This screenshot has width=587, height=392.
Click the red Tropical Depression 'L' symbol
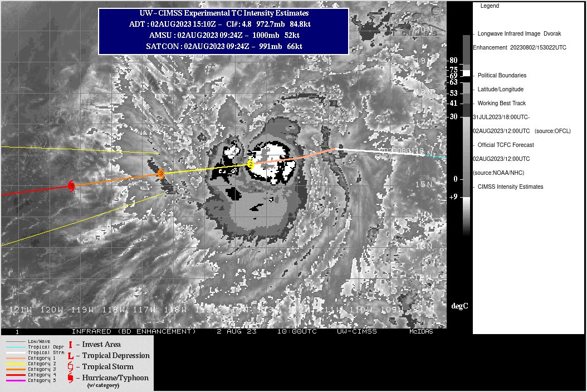coord(70,356)
